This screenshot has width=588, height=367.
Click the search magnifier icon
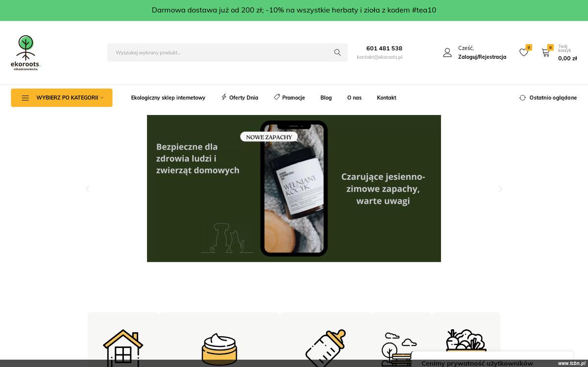click(337, 52)
